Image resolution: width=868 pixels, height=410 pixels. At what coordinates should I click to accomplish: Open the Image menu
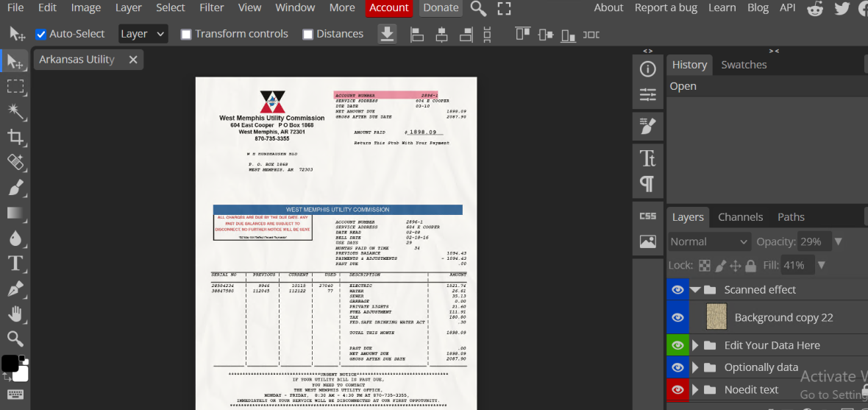(x=86, y=8)
